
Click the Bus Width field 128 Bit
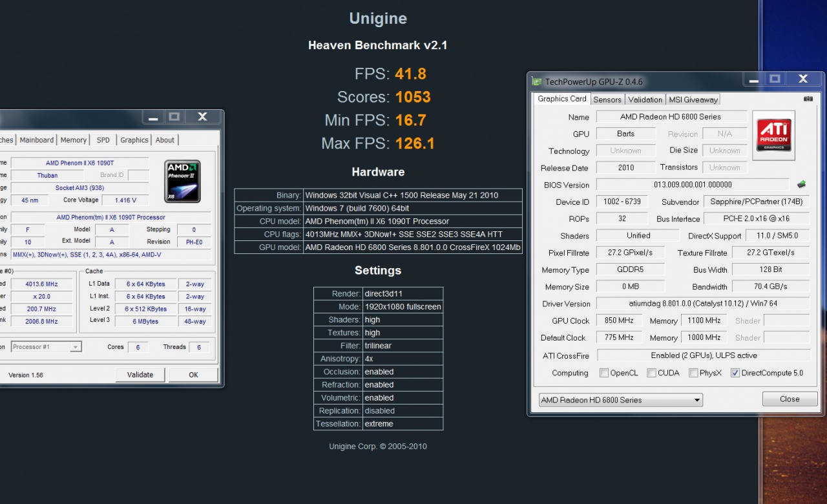pyautogui.click(x=771, y=269)
